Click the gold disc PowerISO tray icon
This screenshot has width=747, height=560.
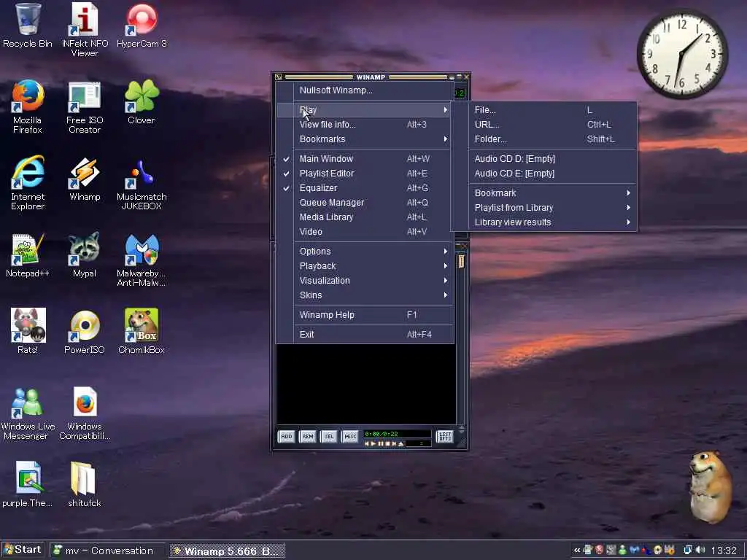[x=657, y=550]
